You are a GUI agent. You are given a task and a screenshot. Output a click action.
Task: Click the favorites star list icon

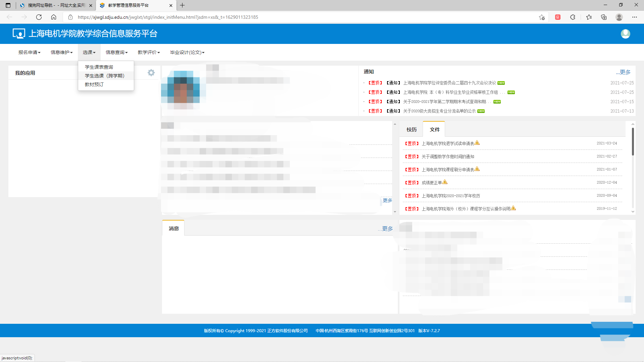(x=589, y=17)
